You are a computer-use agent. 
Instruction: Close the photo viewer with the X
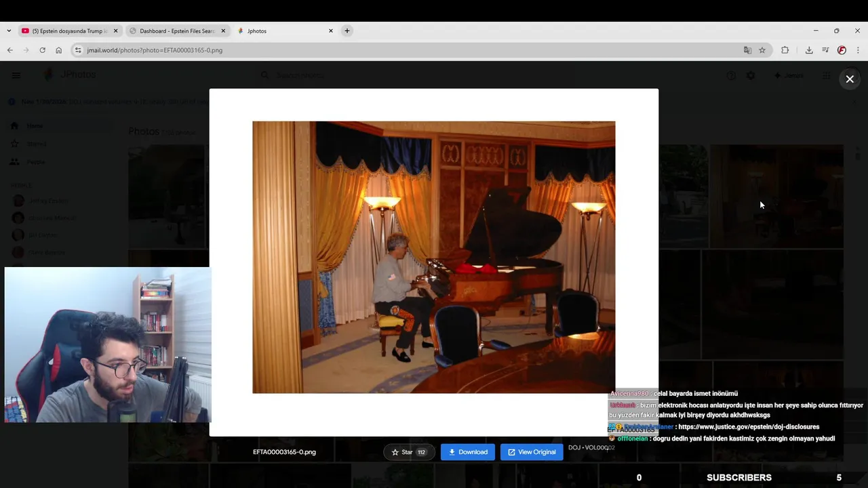click(x=850, y=79)
